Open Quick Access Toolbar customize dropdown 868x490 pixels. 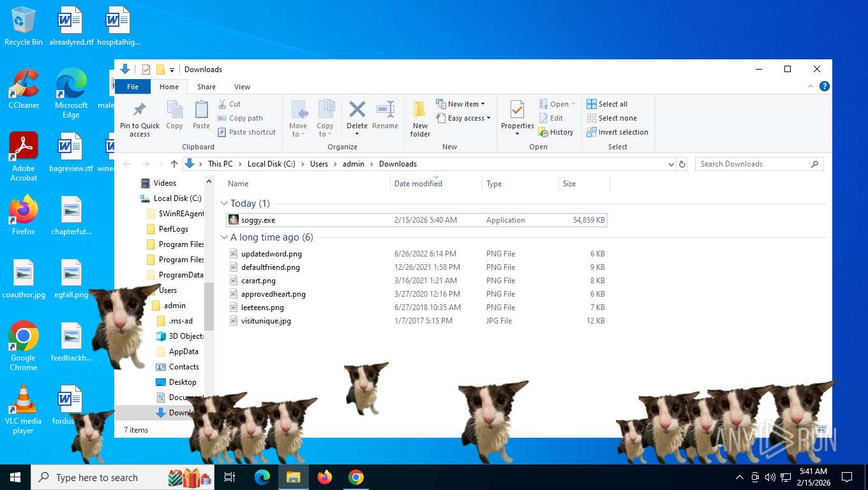click(x=172, y=70)
